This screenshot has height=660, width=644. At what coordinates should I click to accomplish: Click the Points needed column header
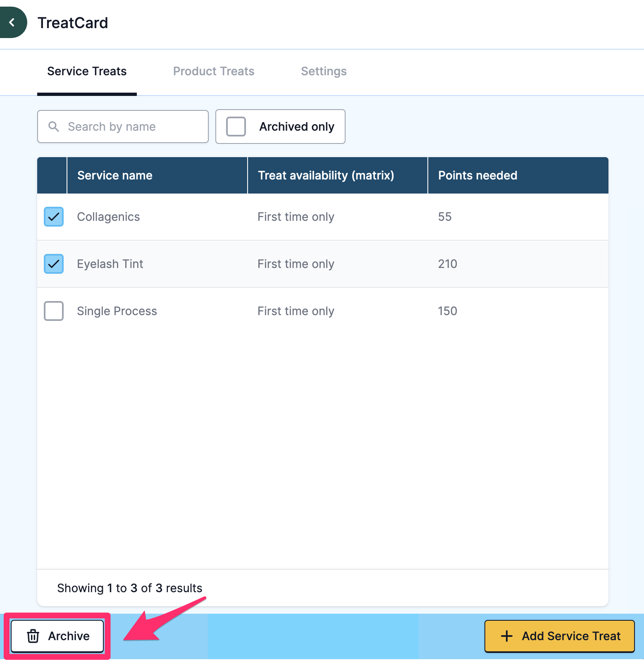click(477, 175)
